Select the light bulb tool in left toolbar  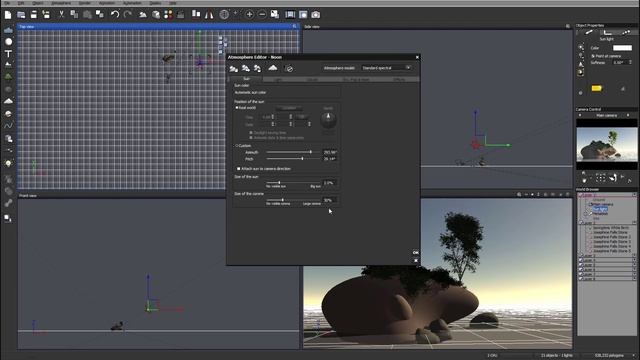click(x=8, y=163)
